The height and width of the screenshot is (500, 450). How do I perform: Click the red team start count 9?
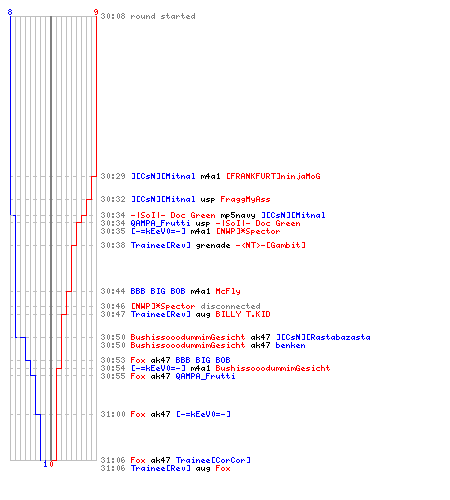[x=96, y=12]
